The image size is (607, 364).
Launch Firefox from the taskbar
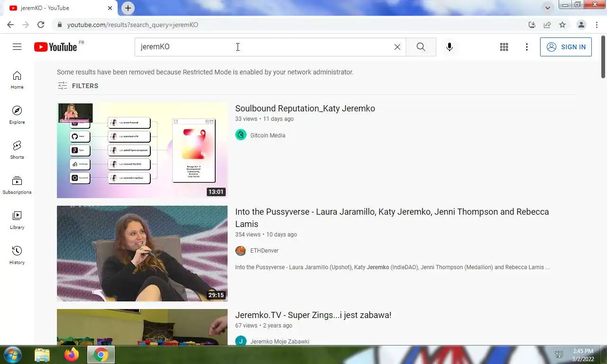coord(72,355)
